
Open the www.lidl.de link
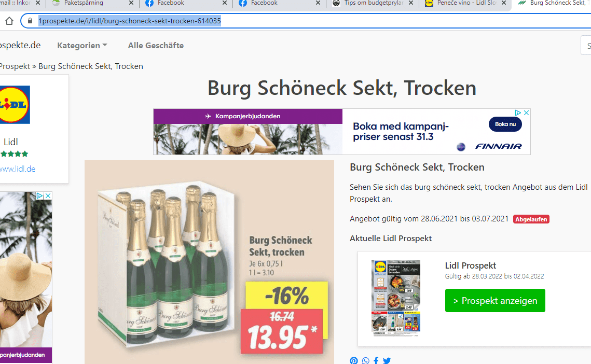pyautogui.click(x=18, y=169)
